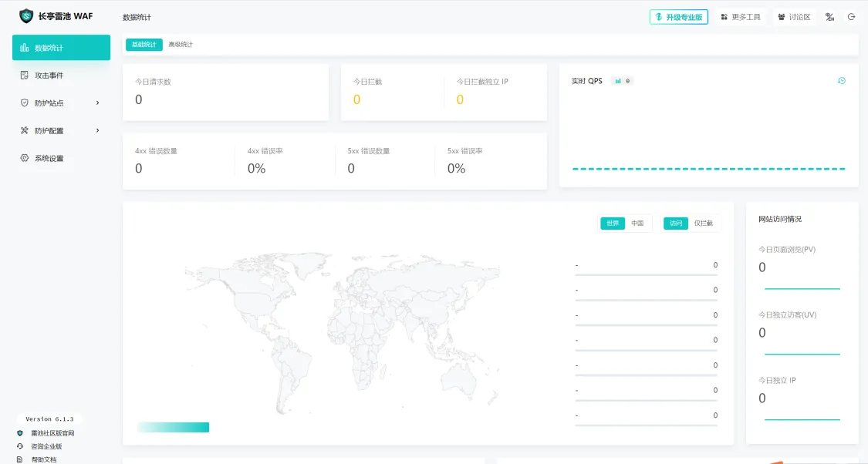Screen dimensions: 868x464
Task: Expand the 防护站点 chevron arrow
Action: pyautogui.click(x=97, y=103)
